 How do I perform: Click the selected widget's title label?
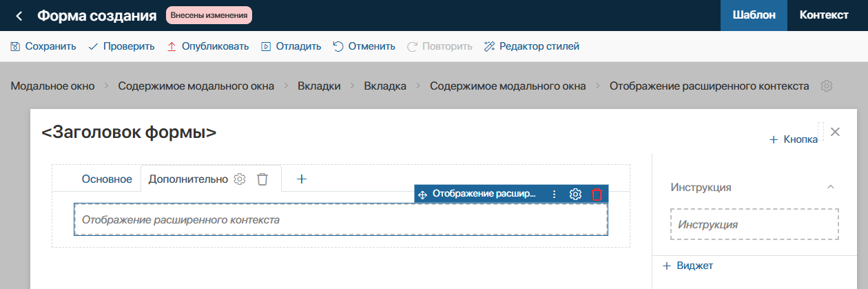click(484, 195)
